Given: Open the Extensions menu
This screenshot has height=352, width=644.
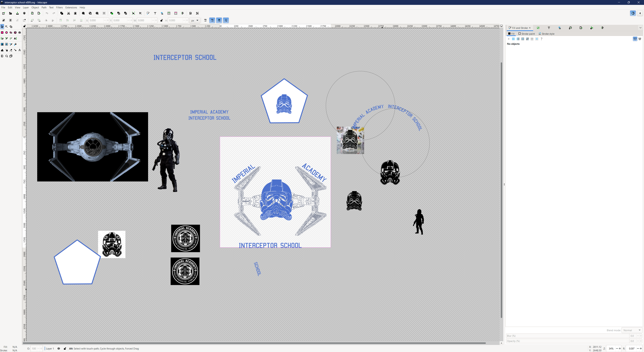Looking at the screenshot, I should click(71, 8).
